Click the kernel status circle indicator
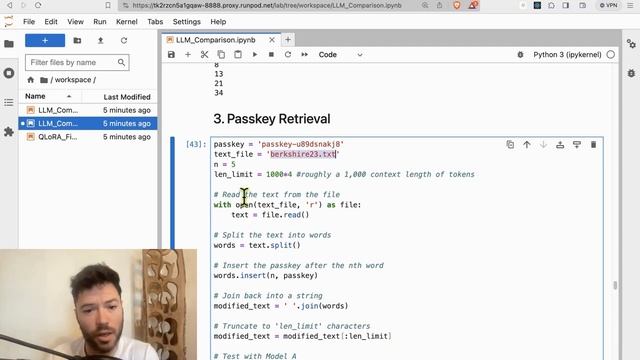The image size is (640, 360). 611,55
